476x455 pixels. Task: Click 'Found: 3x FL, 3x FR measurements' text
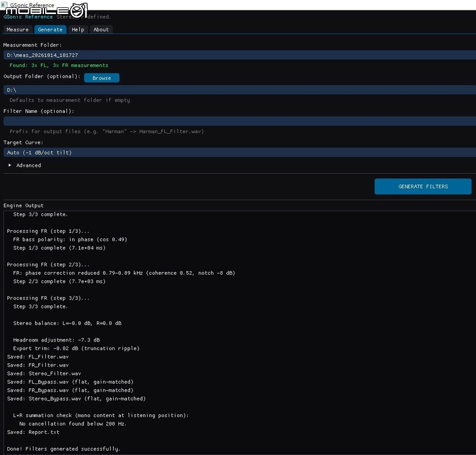(59, 65)
